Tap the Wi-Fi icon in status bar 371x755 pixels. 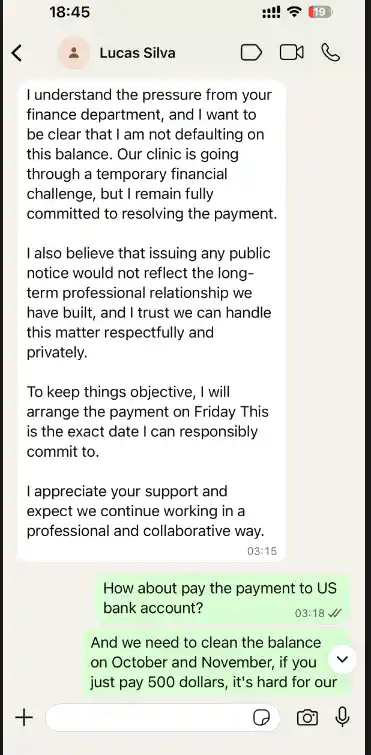tap(294, 13)
